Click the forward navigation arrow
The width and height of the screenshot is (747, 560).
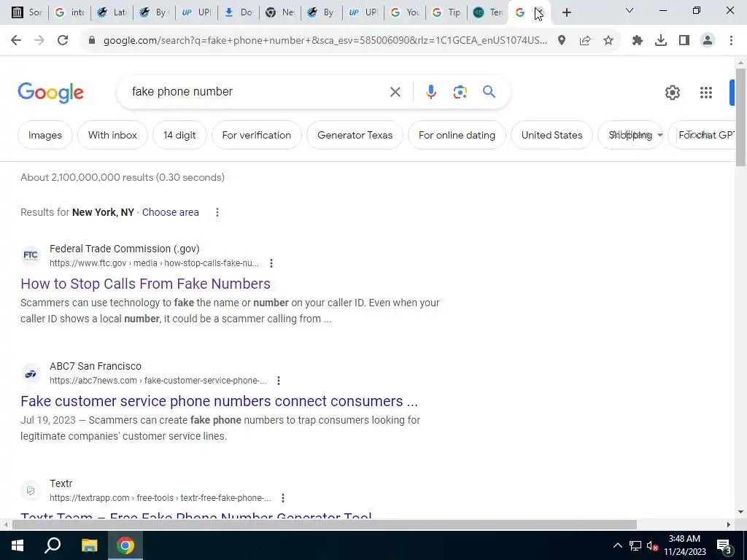coord(39,41)
